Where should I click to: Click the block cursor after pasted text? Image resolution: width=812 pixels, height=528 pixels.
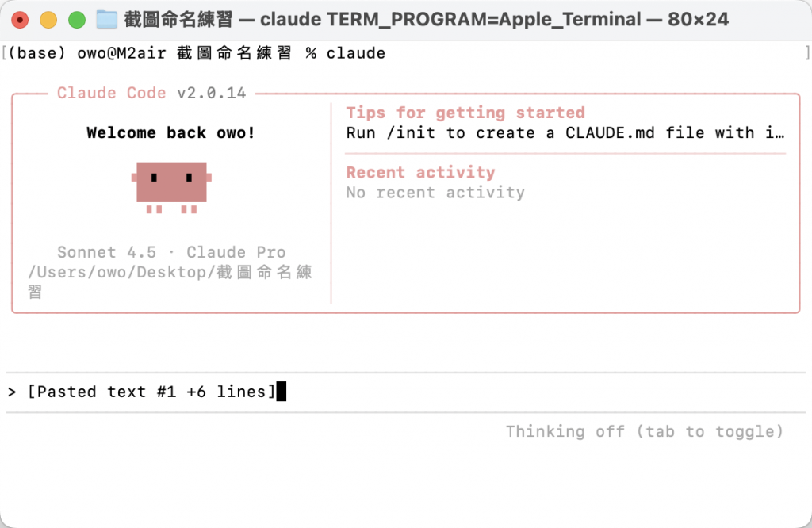282,392
